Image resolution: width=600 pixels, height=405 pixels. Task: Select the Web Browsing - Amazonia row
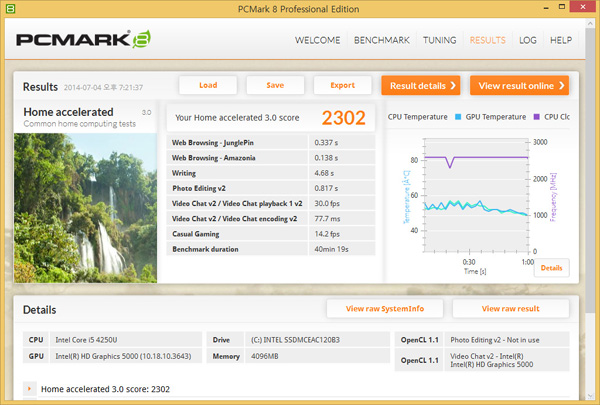pyautogui.click(x=271, y=158)
